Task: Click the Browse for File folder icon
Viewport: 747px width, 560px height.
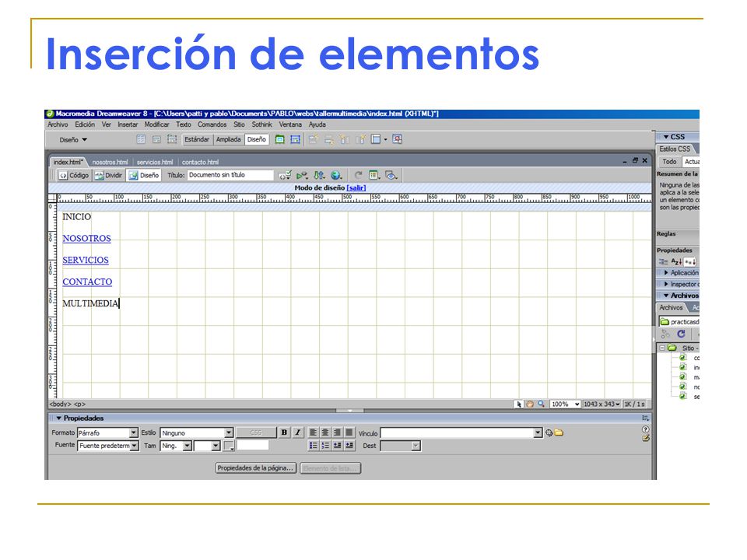Action: coord(559,433)
